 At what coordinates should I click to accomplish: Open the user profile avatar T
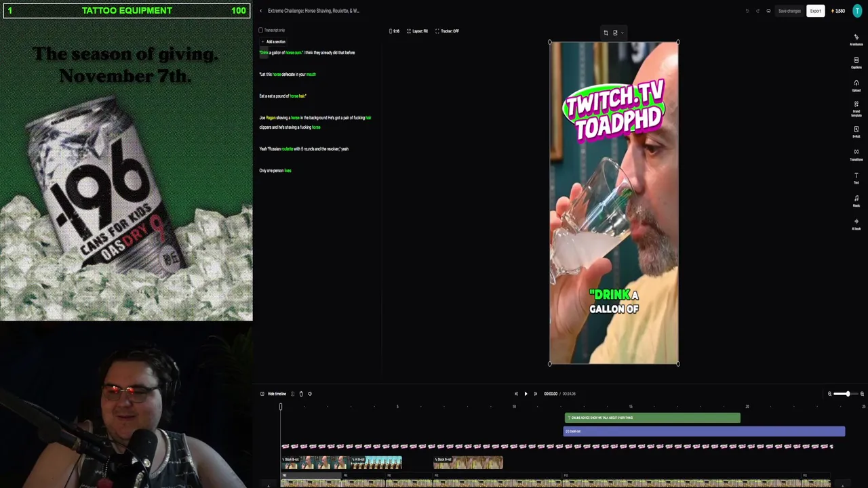858,11
